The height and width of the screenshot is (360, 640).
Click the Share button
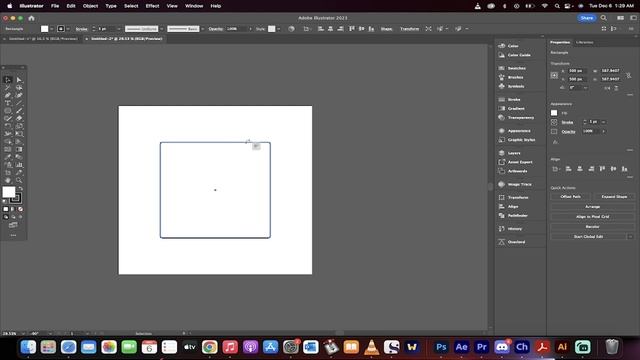coord(587,18)
